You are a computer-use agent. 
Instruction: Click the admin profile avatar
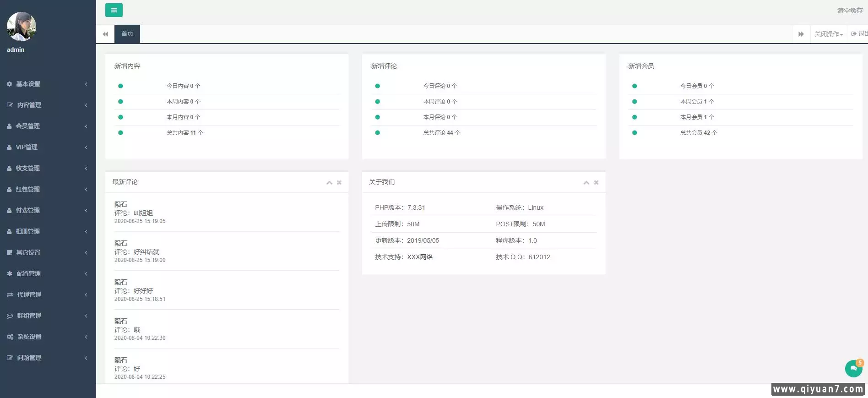coord(21,27)
